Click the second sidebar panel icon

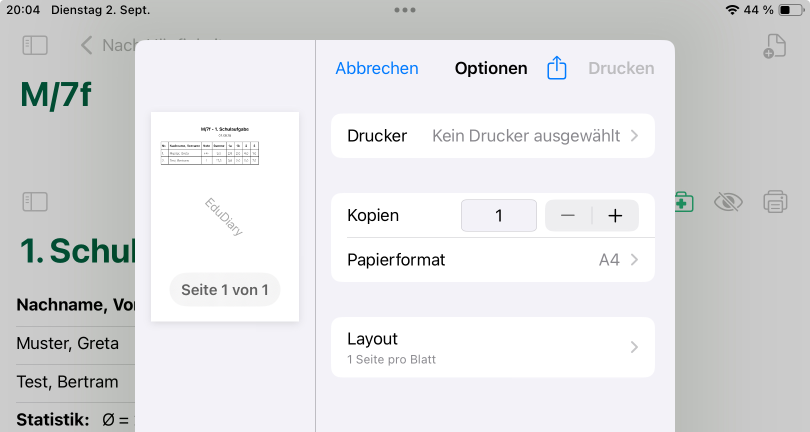point(35,202)
